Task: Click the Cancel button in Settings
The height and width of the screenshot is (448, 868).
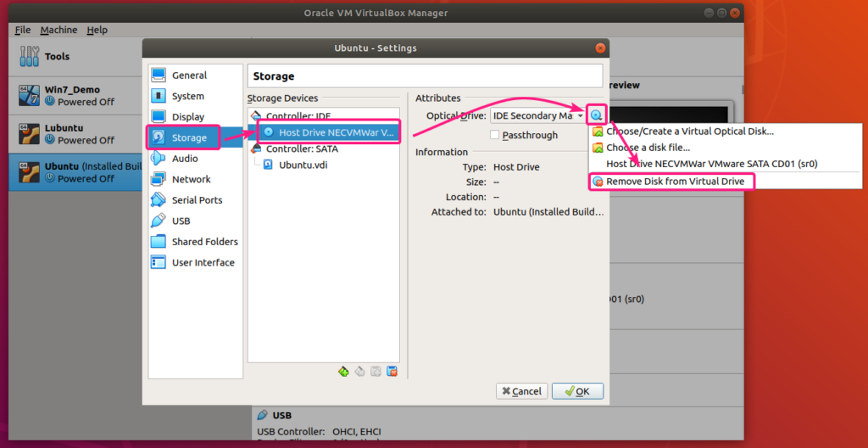Action: click(522, 391)
